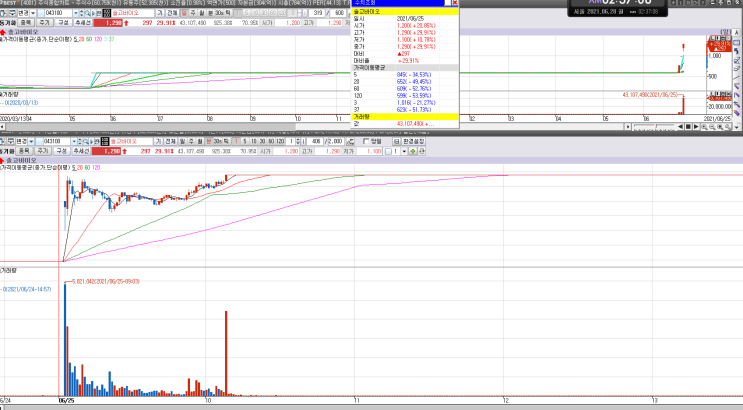Expand stock code 043100 dropdown in daily toolbar
The width and height of the screenshot is (743, 410).
tap(76, 13)
